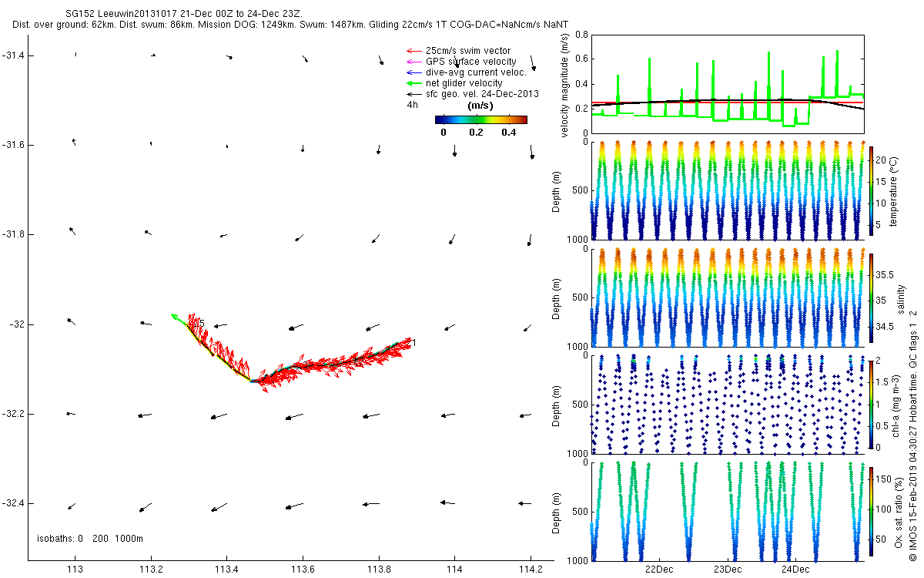Click the '23Dec' time axis label
The height and width of the screenshot is (578, 924).
point(727,570)
